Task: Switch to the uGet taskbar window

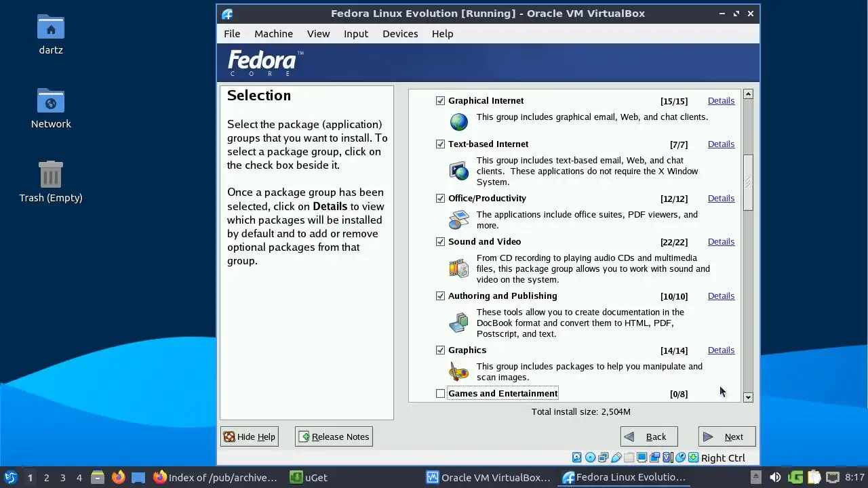Action: [x=309, y=477]
